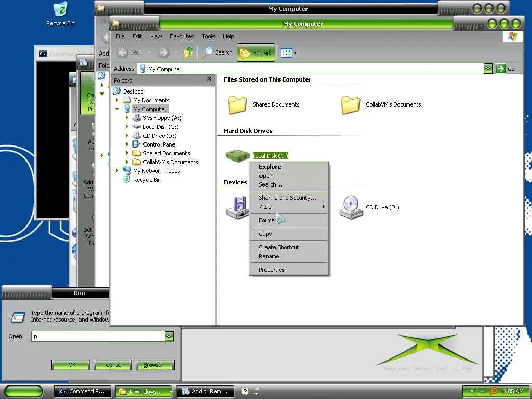The height and width of the screenshot is (399, 532).
Task: Open the File menu
Action: [120, 36]
